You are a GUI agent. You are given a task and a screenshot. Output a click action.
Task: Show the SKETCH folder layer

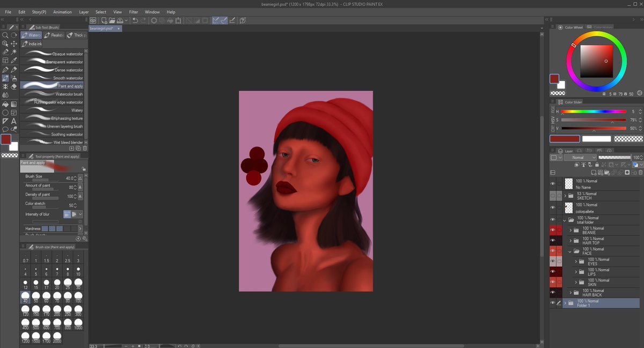pos(553,196)
